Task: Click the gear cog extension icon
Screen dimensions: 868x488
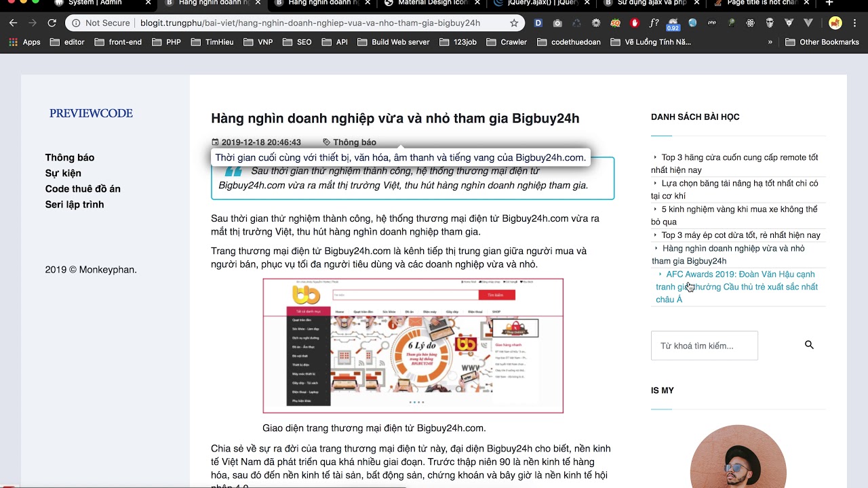Action: [x=596, y=23]
